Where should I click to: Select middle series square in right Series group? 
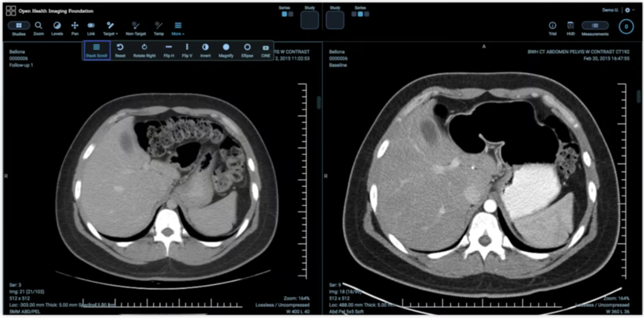pos(360,14)
